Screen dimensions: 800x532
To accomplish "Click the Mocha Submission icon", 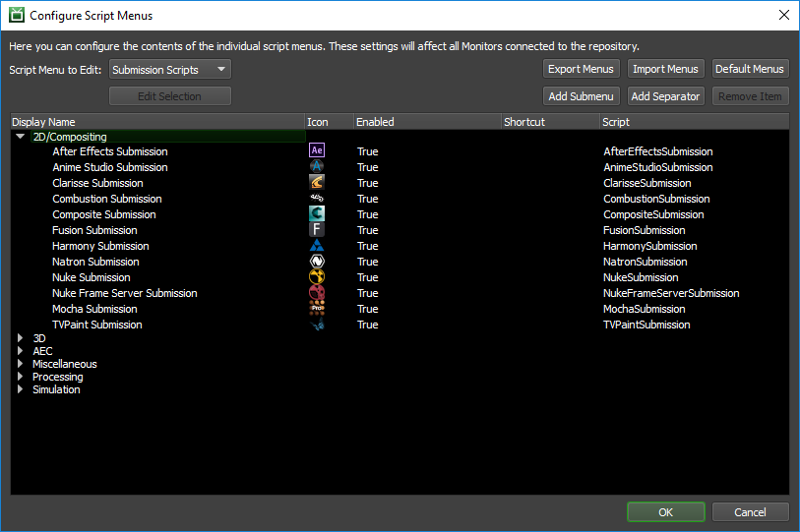I will pos(317,309).
